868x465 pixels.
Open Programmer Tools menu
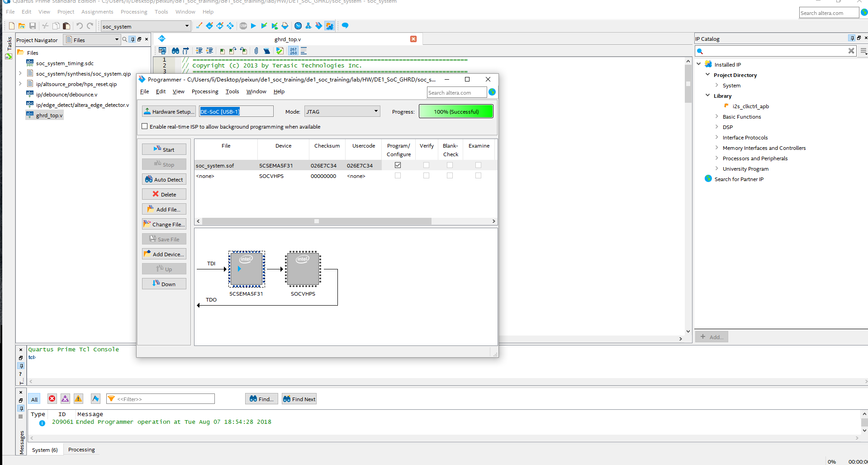tap(232, 91)
